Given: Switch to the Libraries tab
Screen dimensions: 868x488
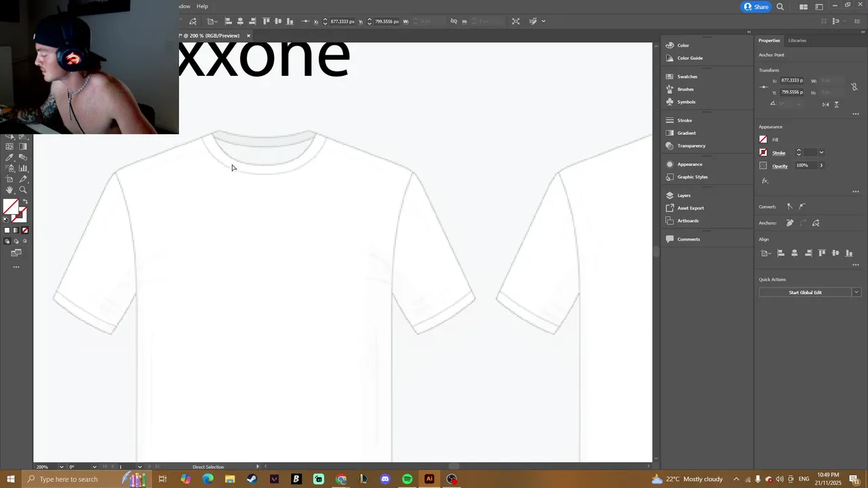Looking at the screenshot, I should [x=797, y=41].
